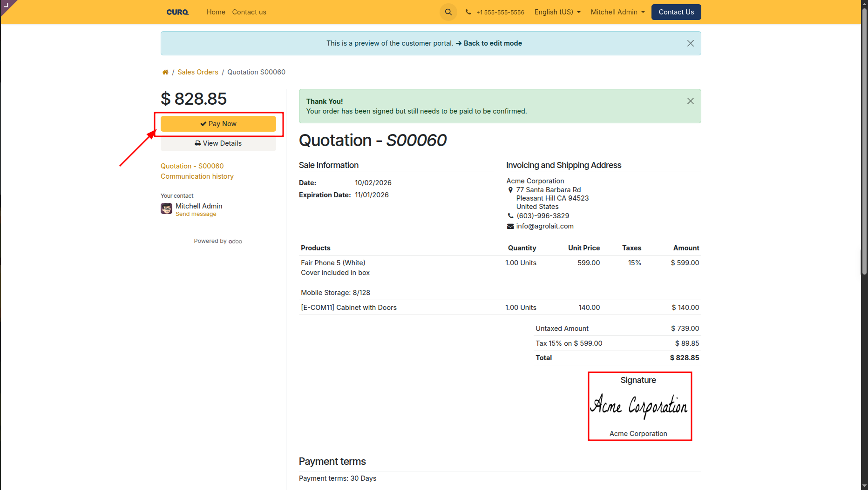The height and width of the screenshot is (490, 868).
Task: Click the phone icon in header
Action: pos(468,12)
